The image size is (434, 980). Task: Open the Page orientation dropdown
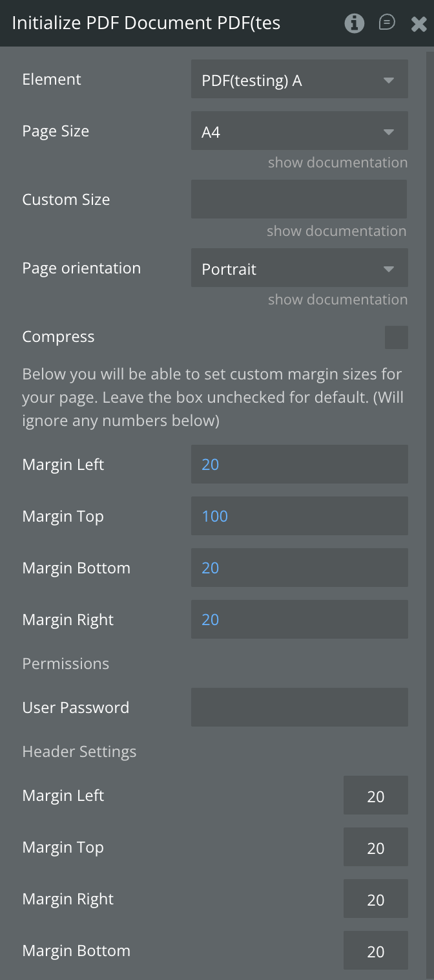pyautogui.click(x=299, y=268)
